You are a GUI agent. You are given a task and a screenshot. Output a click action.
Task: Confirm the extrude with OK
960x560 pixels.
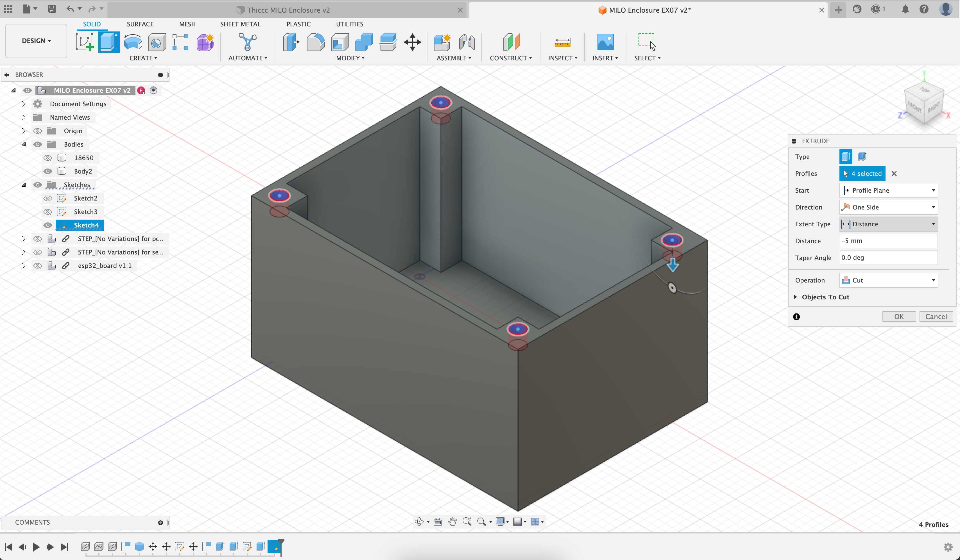click(899, 316)
